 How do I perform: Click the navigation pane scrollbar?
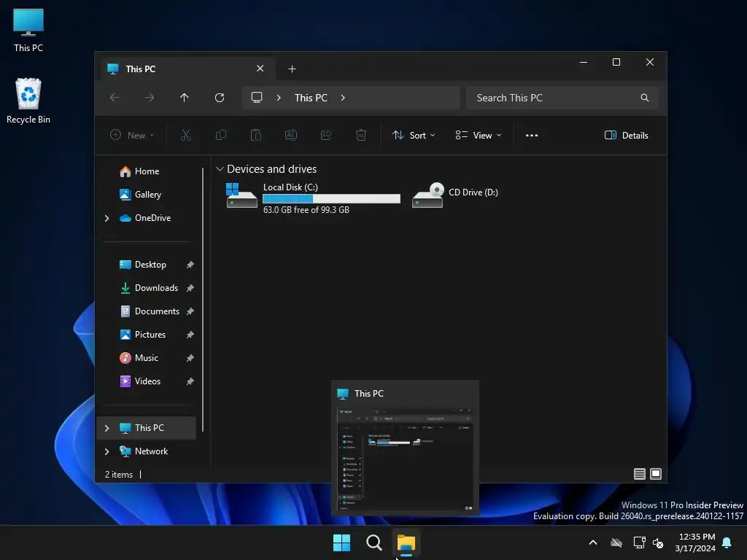point(203,300)
